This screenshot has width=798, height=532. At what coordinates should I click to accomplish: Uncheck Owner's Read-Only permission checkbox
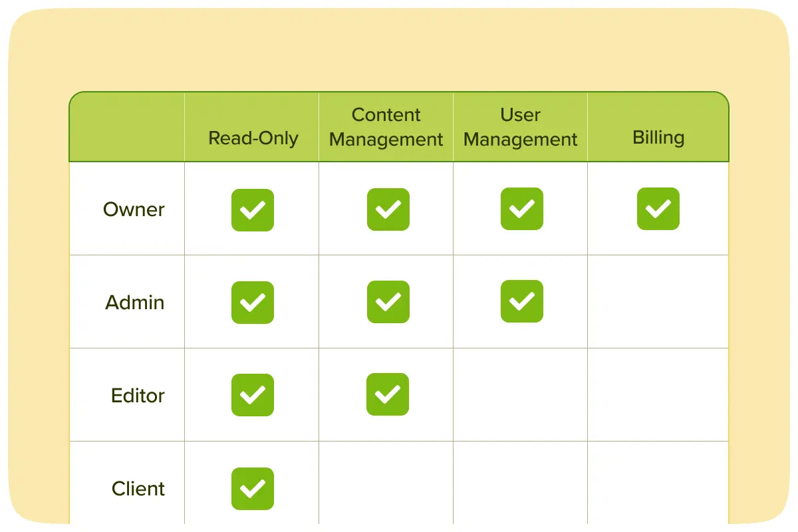pyautogui.click(x=253, y=210)
